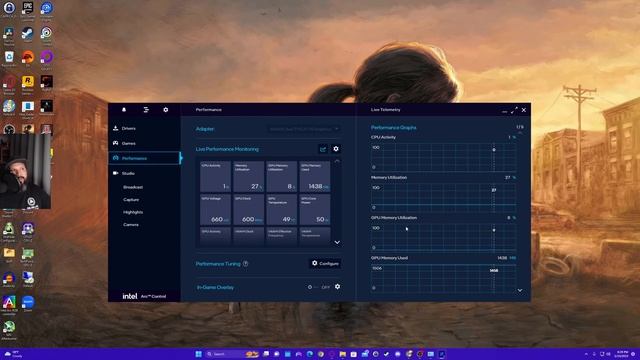Open Capture under Studio
The height and width of the screenshot is (360, 640).
click(x=131, y=200)
